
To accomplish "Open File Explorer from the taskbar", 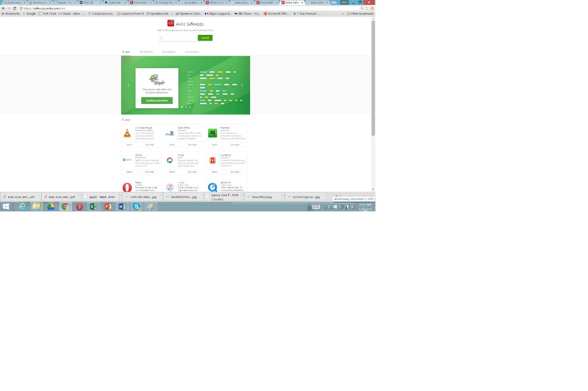I will (x=36, y=207).
